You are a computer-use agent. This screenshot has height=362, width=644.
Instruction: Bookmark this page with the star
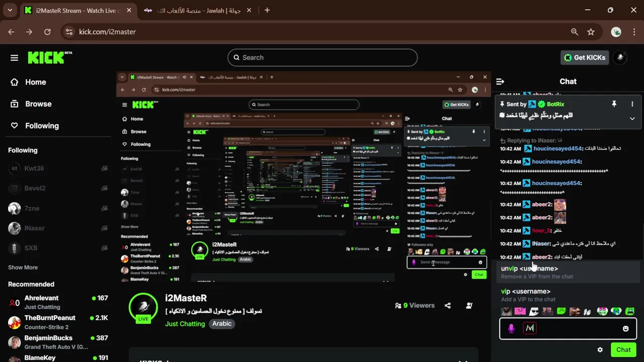tap(591, 32)
